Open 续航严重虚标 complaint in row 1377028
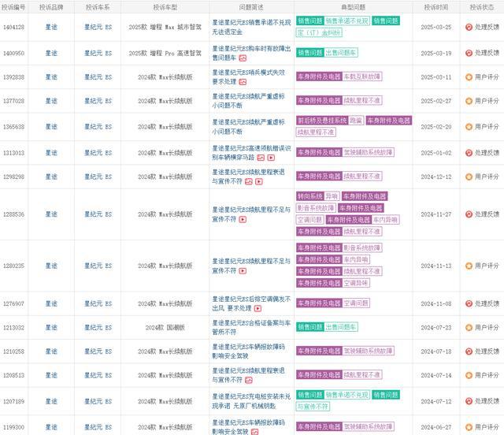 (x=248, y=101)
